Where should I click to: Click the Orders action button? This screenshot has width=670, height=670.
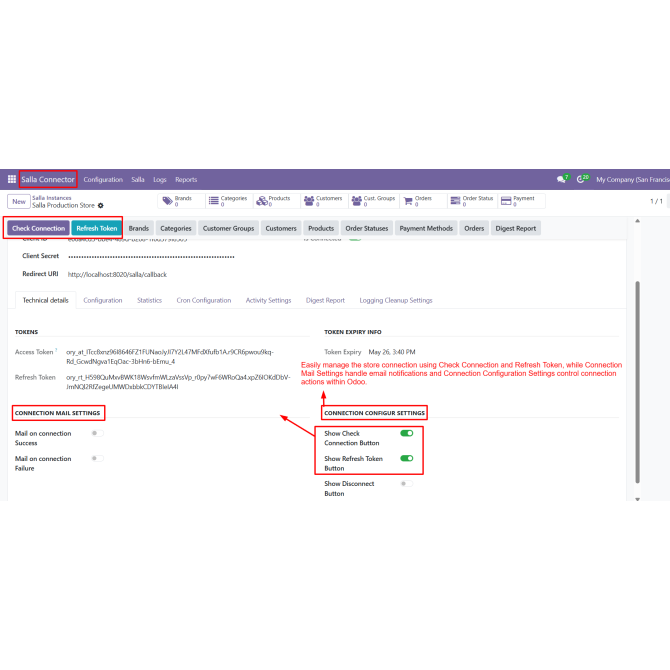pyautogui.click(x=474, y=228)
